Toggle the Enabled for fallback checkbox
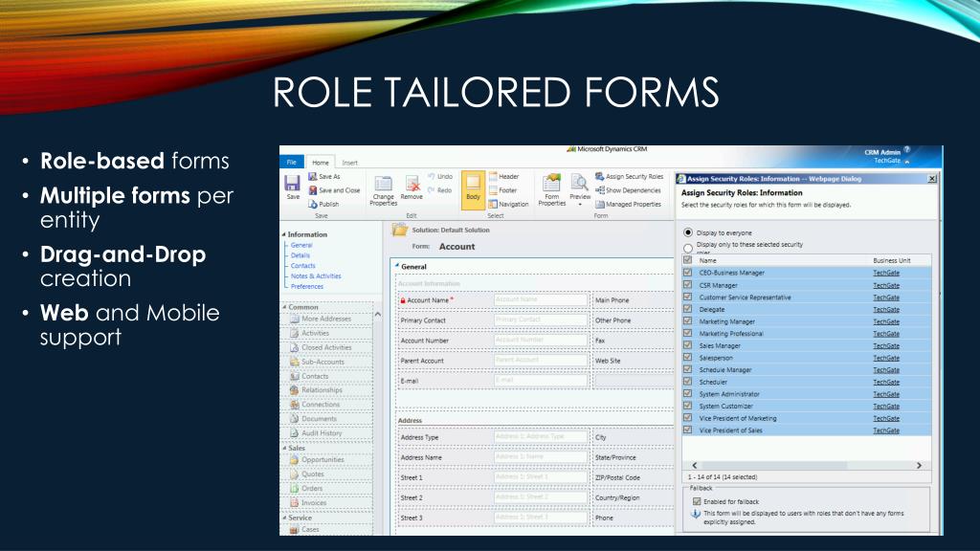Viewport: 980px width, 551px height. [x=697, y=501]
